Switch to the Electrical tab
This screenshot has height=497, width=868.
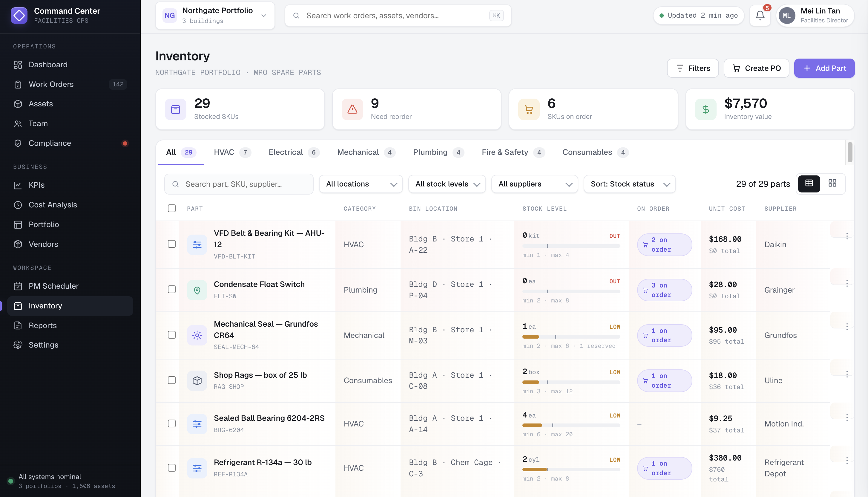click(294, 152)
